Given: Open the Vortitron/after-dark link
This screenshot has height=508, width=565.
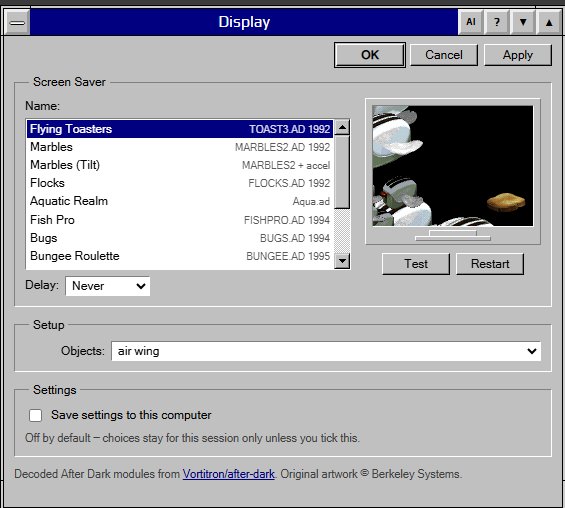Looking at the screenshot, I should (228, 474).
